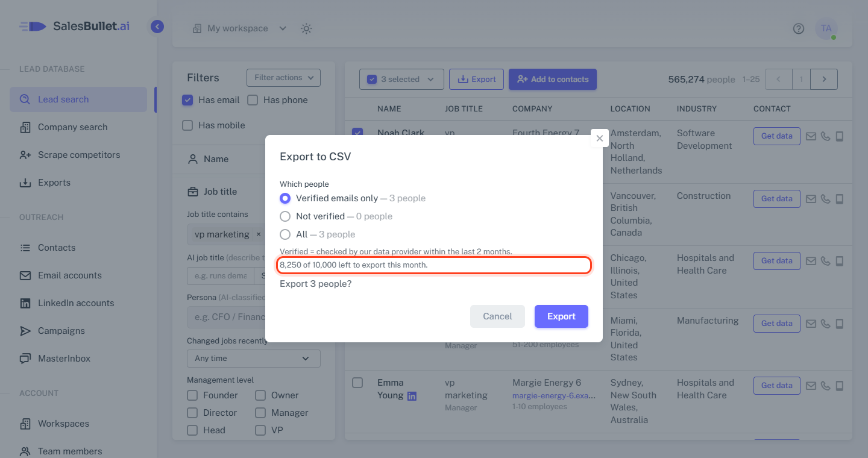868x458 pixels.
Task: Click the phone icon in the Chicago row
Action: pos(825,261)
